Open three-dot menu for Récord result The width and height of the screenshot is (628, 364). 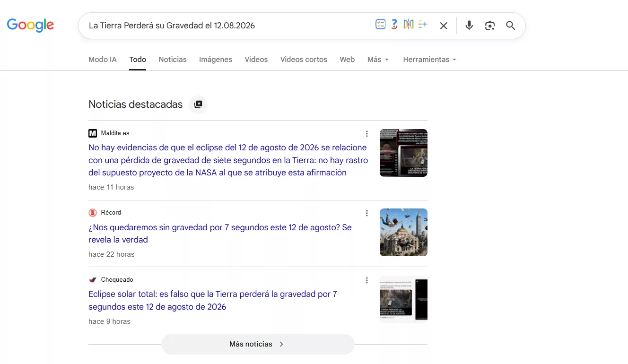366,213
